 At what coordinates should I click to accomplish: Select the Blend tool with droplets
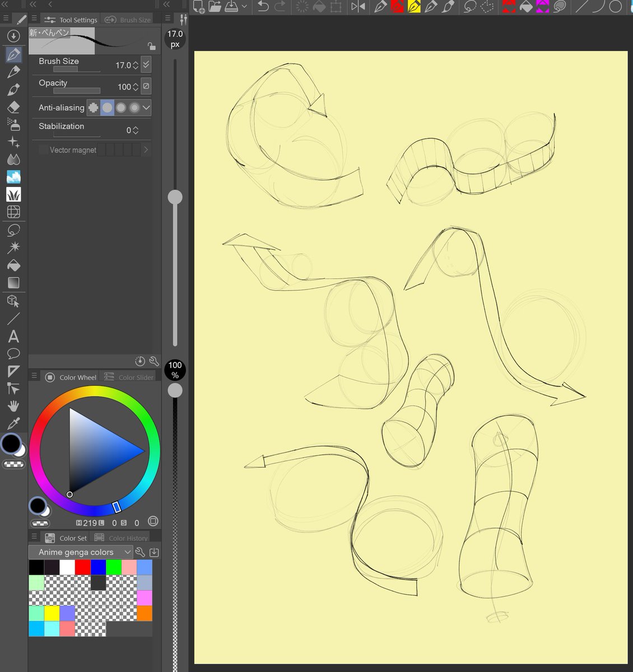(13, 160)
